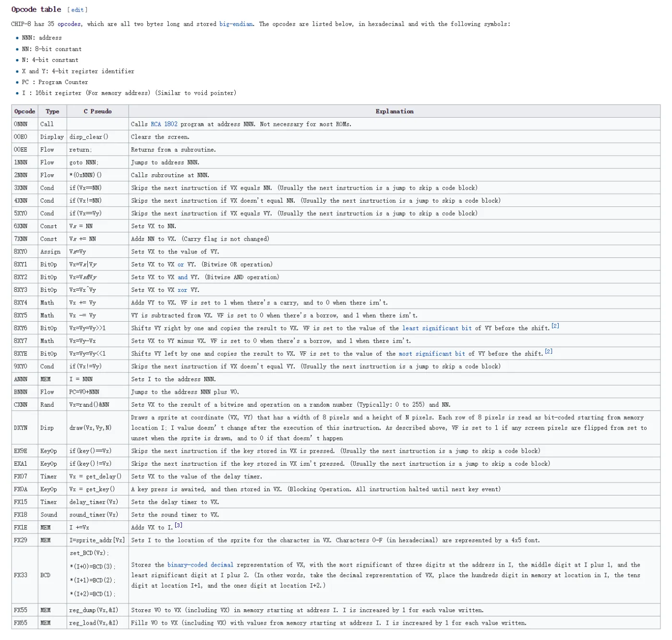Select the 8XY4 opcode cell

[25, 302]
